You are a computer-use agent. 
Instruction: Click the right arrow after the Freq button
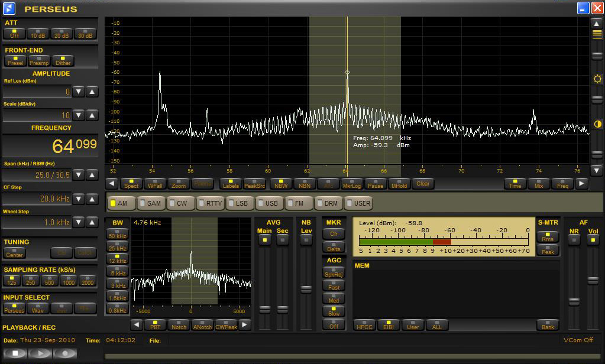tap(582, 184)
